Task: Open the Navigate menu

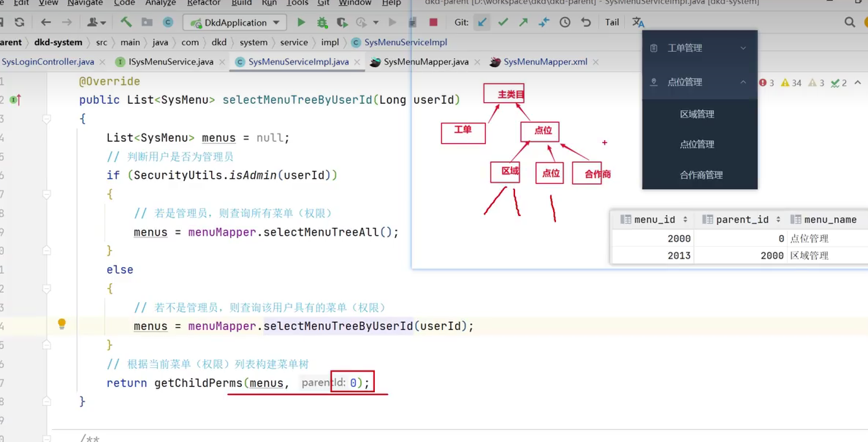Action: 85,3
